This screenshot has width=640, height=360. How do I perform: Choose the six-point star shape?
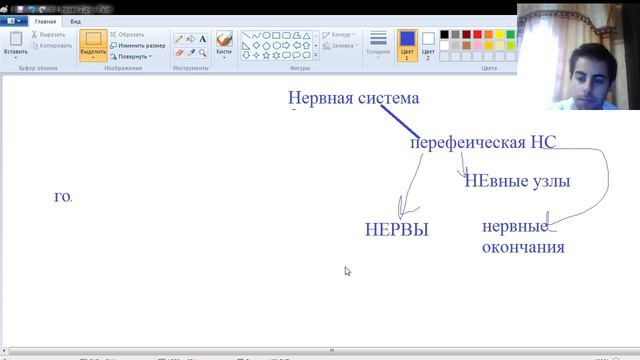276,55
